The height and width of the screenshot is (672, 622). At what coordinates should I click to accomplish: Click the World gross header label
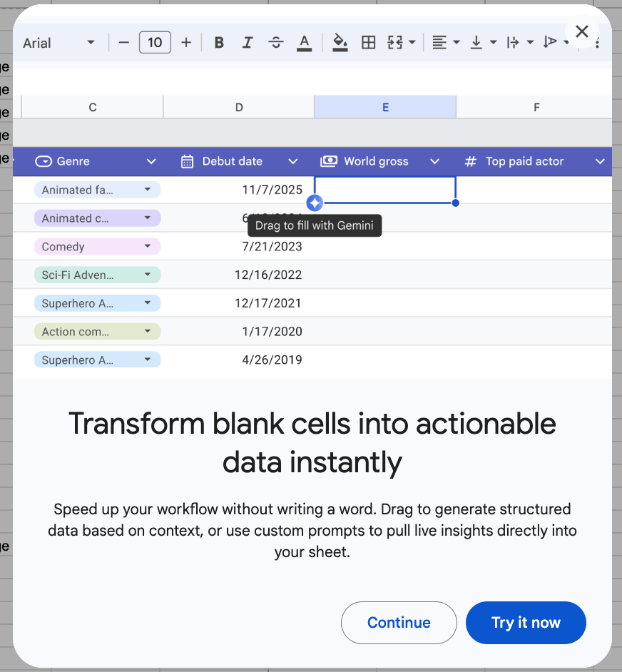pyautogui.click(x=377, y=161)
